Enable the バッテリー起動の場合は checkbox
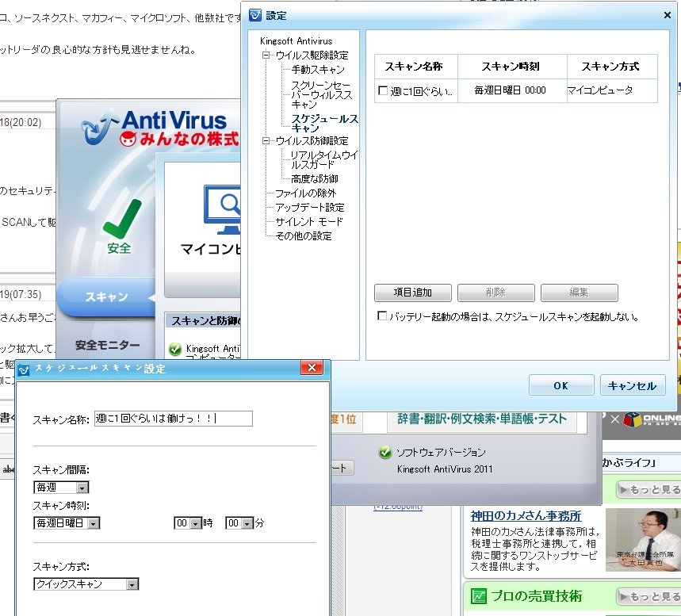The width and height of the screenshot is (681, 616). [382, 316]
